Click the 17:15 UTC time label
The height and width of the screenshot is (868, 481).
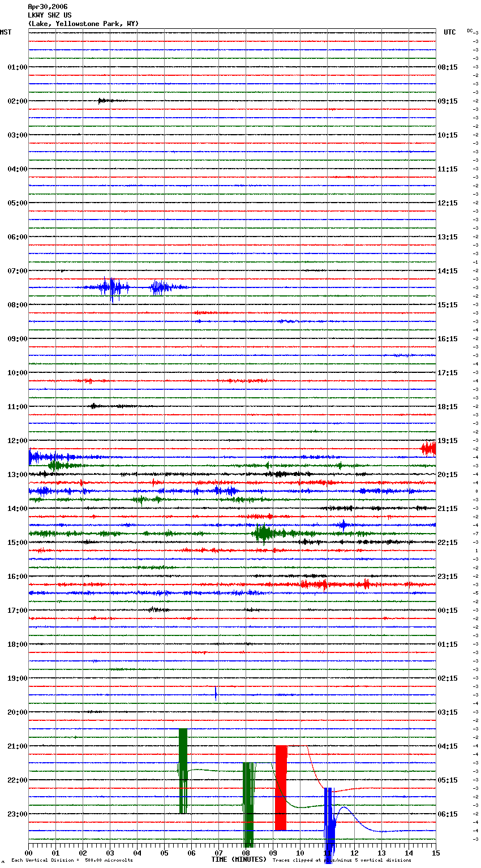point(448,373)
